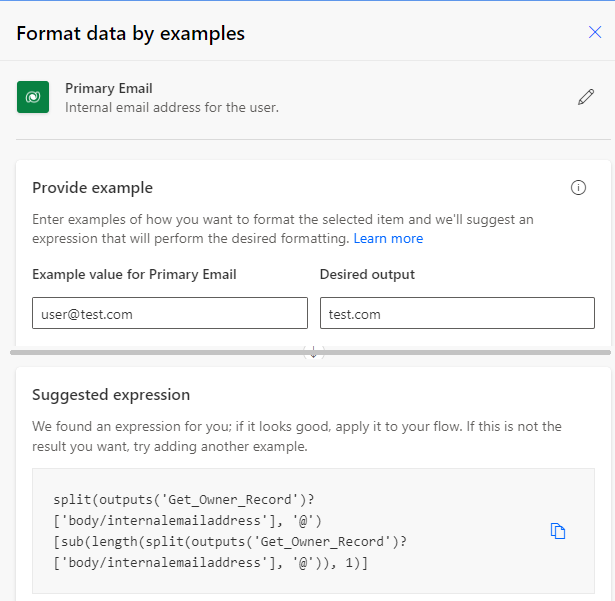
Task: Click the horizontal splitter handle arrow
Action: (313, 352)
